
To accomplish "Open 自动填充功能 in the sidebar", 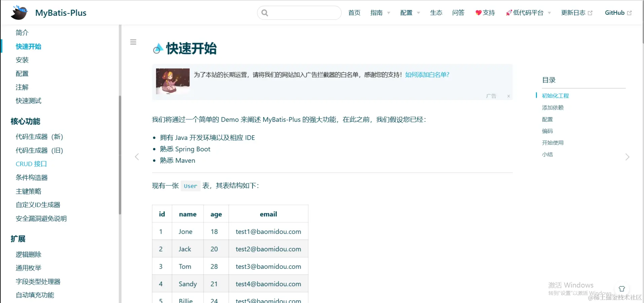I will pos(35,295).
